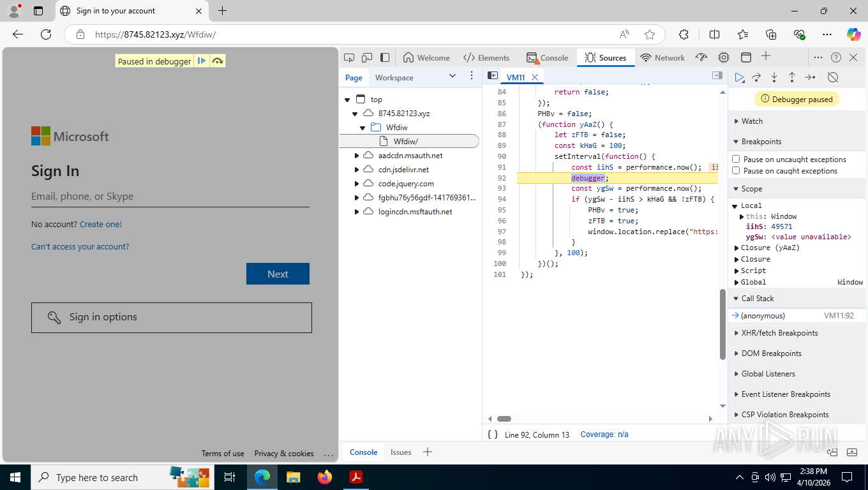Open drawer quick view plus icon

coord(428,452)
